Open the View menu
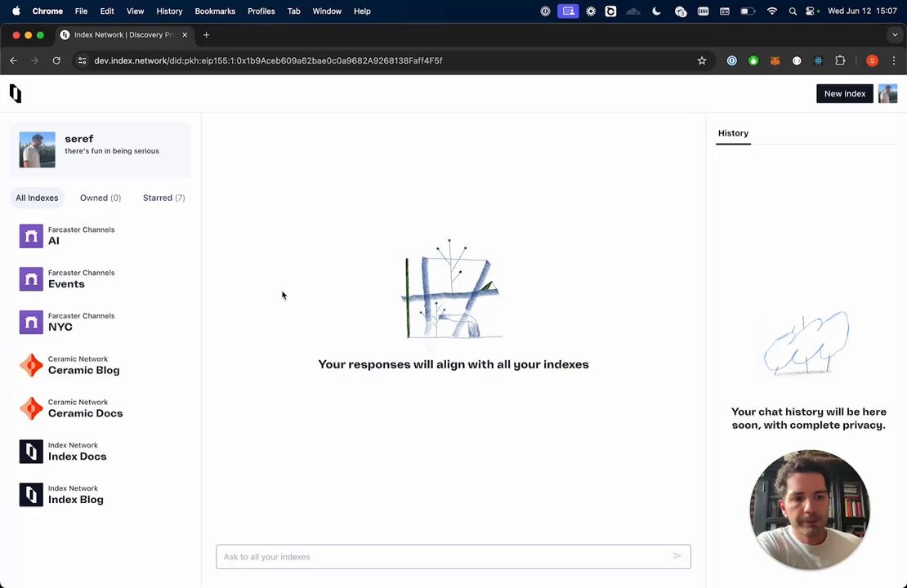 tap(136, 11)
